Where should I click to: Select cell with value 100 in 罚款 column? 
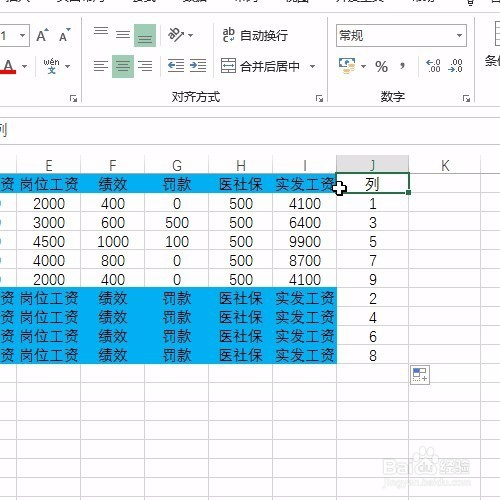(x=177, y=241)
